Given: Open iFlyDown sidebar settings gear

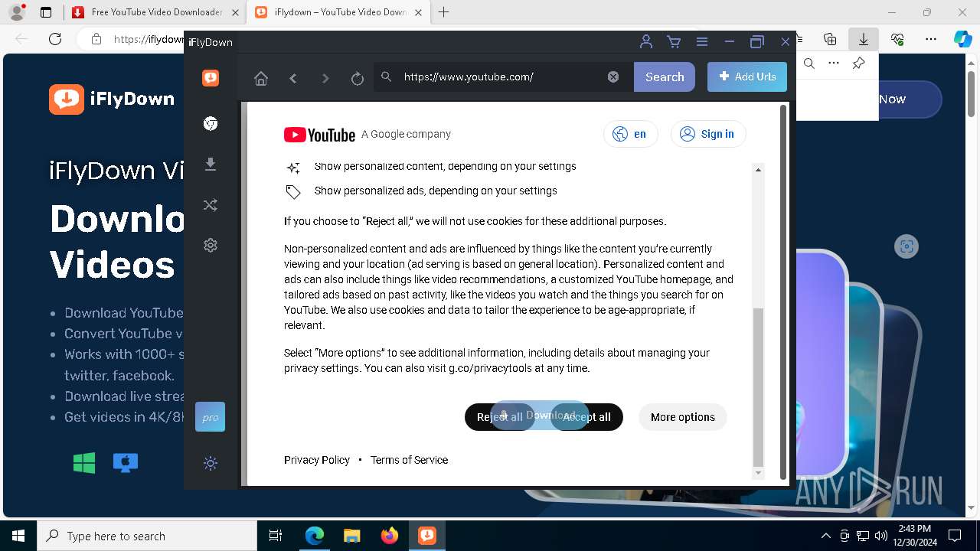Looking at the screenshot, I should (211, 245).
